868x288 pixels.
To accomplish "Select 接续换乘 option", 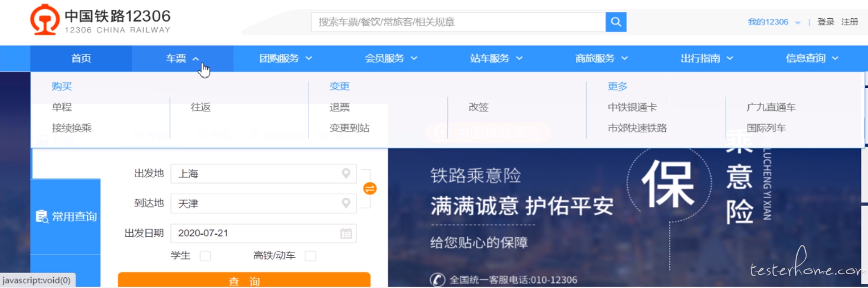I will click(x=72, y=128).
